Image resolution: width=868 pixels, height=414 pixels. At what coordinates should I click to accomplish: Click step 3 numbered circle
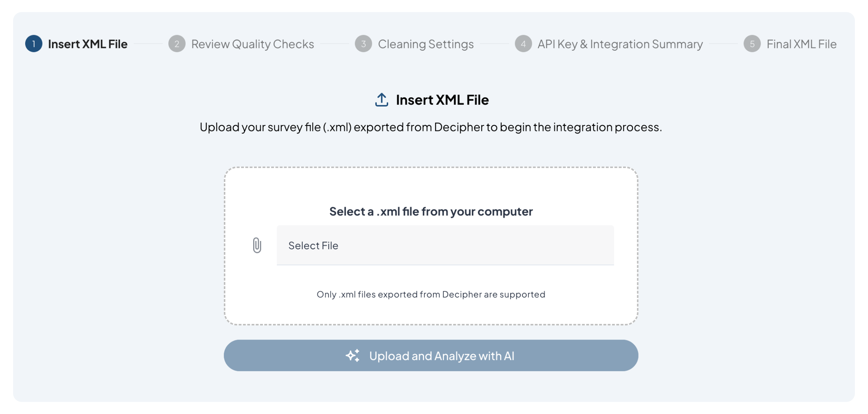point(363,44)
